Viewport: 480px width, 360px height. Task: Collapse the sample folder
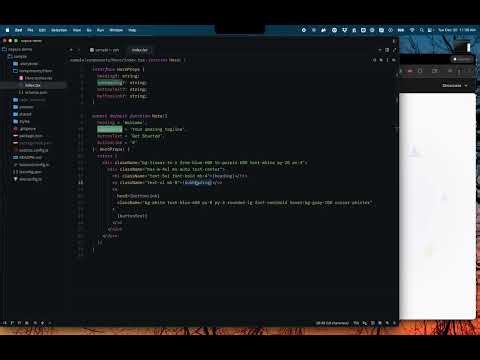click(17, 56)
